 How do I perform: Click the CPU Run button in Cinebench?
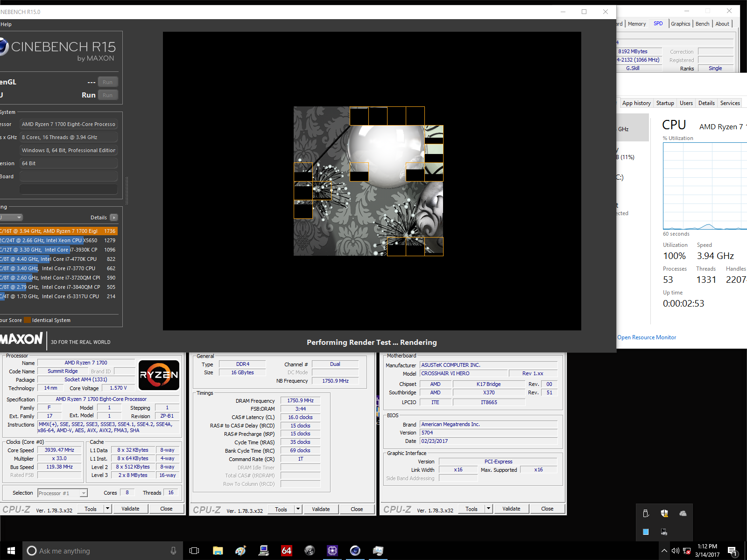108,95
